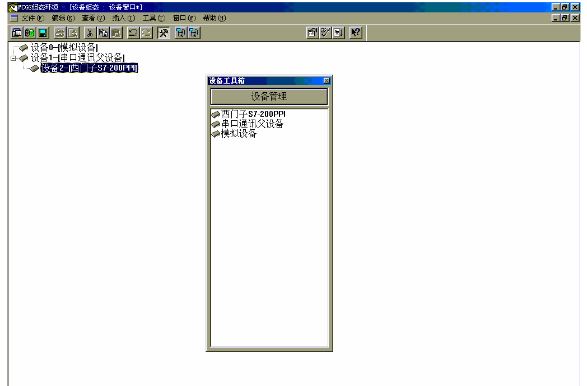Screen dimensions: 587x386
Task: Click the undo arrow toolbar icon
Action: [x=133, y=33]
